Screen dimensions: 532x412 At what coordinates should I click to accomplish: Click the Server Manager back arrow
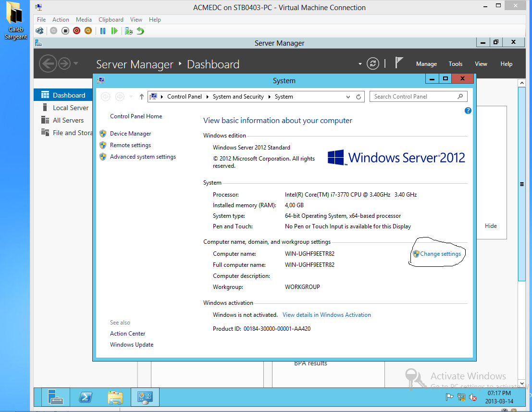click(48, 63)
